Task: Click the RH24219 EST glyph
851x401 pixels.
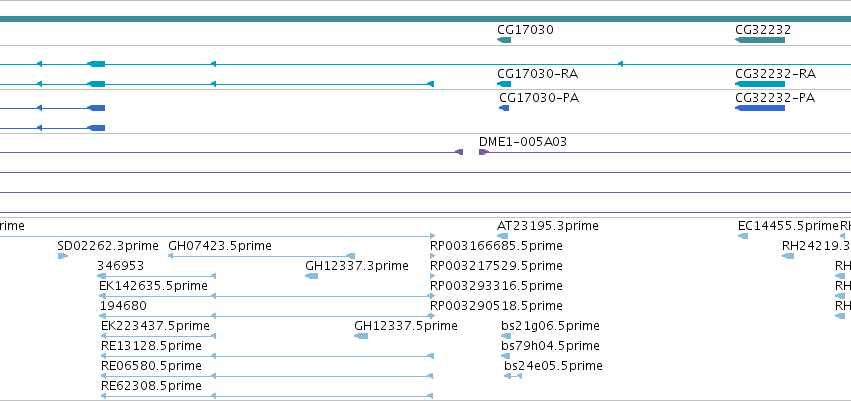Action: tap(788, 256)
